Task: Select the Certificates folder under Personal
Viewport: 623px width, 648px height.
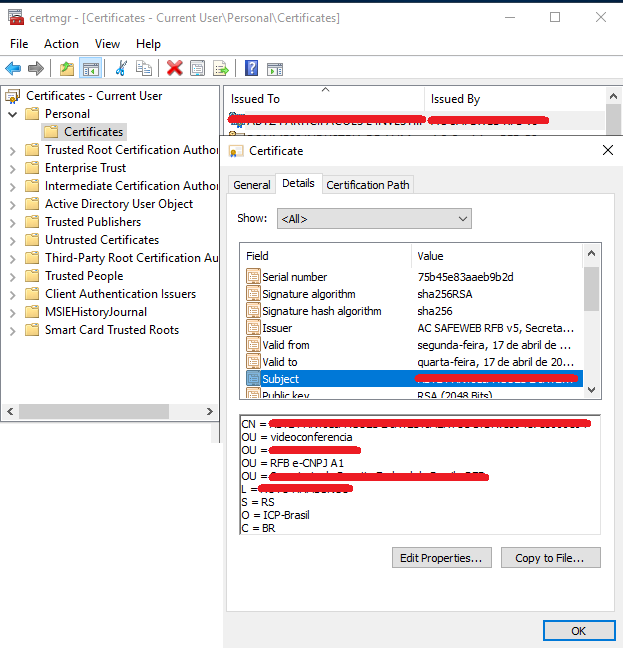Action: 84,132
